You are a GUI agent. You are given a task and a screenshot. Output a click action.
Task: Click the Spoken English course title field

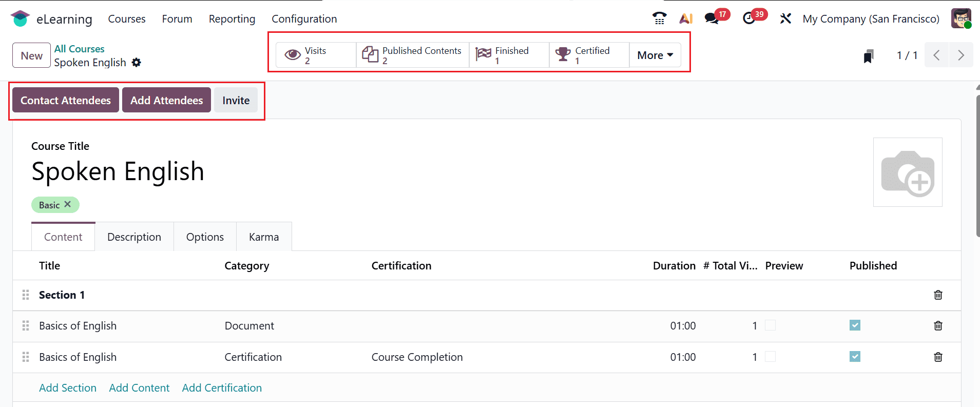pyautogui.click(x=118, y=171)
